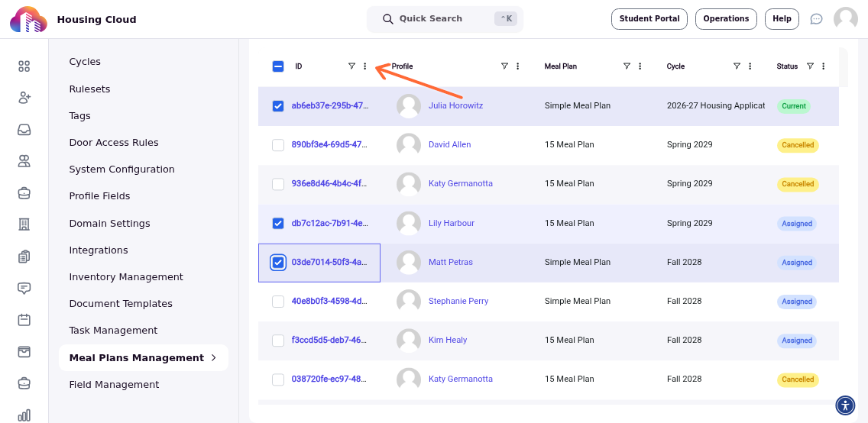Click Julia Horowitz's avatar picture
The height and width of the screenshot is (423, 868).
tap(409, 105)
